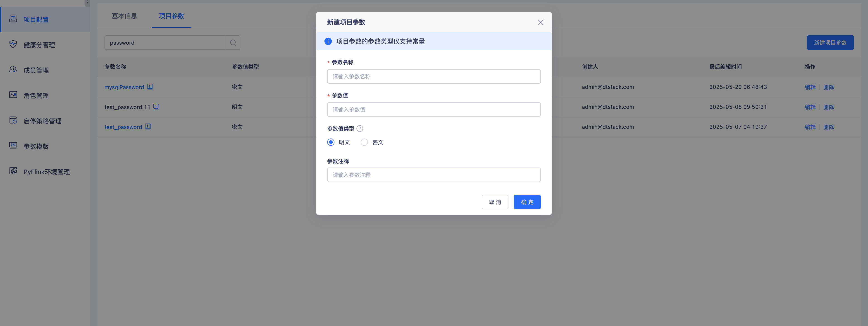
Task: Click into the 参数名称 input field
Action: [434, 77]
